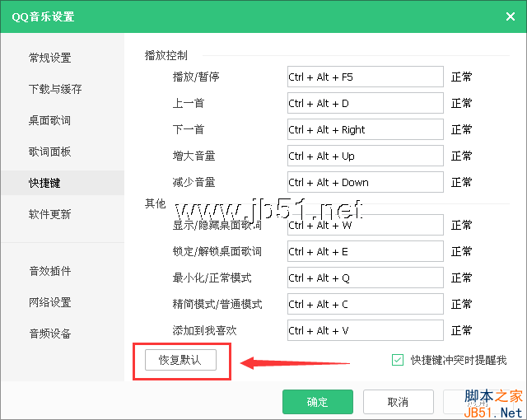Edit the 精简模式/普通模式 shortcut field
The height and width of the screenshot is (420, 527).
366,304
